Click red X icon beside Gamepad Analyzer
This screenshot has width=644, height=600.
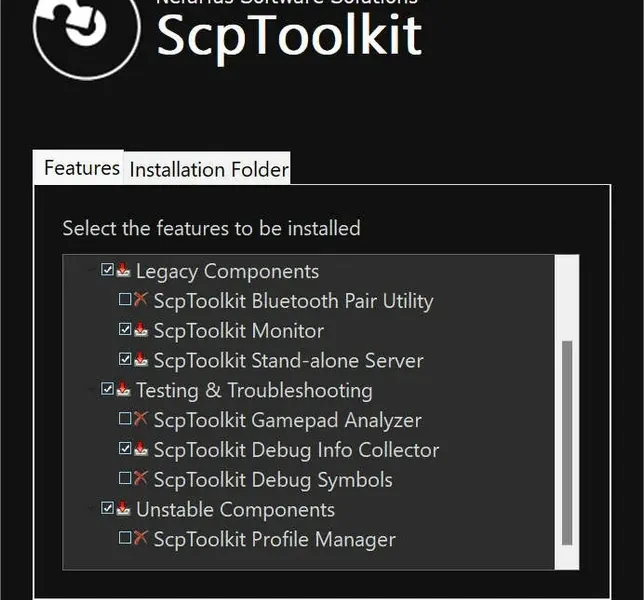click(141, 419)
